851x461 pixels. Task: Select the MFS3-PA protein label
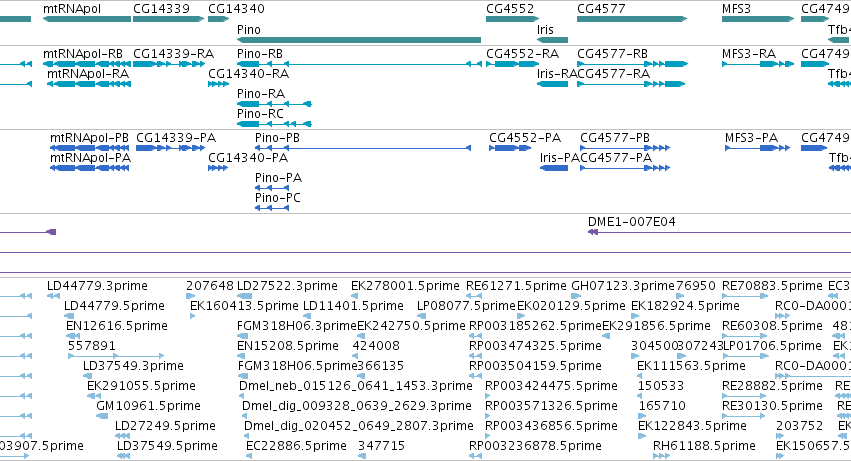point(751,138)
